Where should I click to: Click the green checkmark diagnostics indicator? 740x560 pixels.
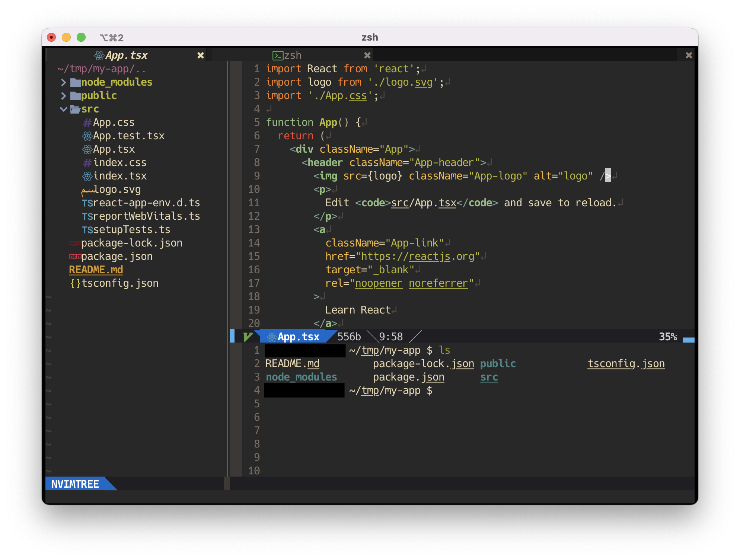coord(248,337)
